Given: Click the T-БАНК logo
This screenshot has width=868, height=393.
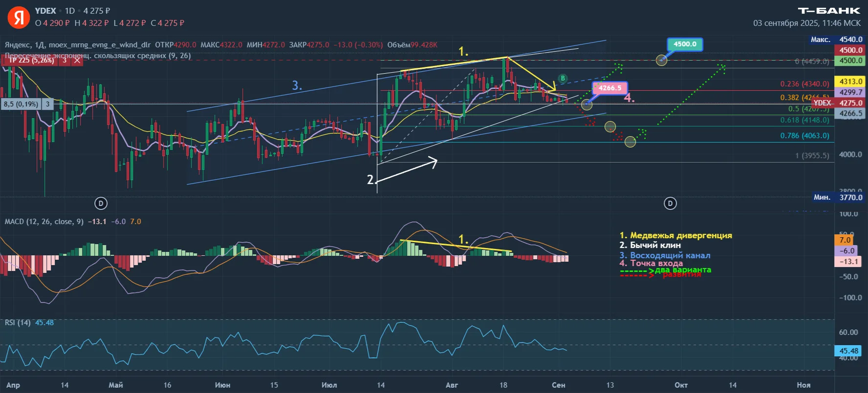Looking at the screenshot, I should [x=829, y=11].
